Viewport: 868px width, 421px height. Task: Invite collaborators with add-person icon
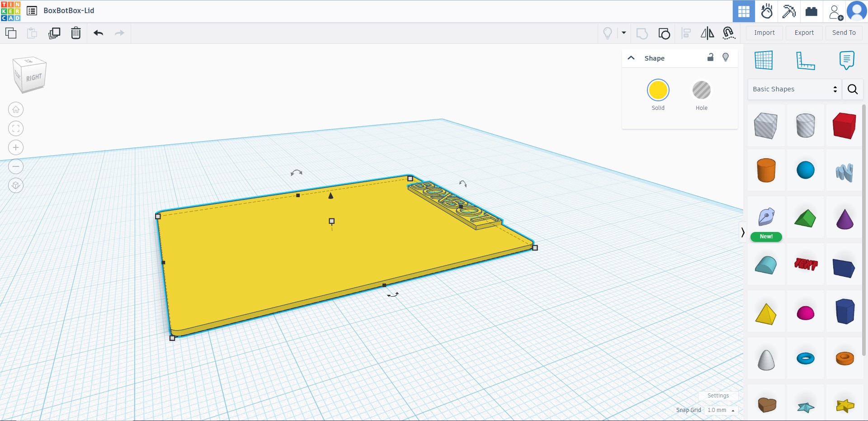point(835,12)
